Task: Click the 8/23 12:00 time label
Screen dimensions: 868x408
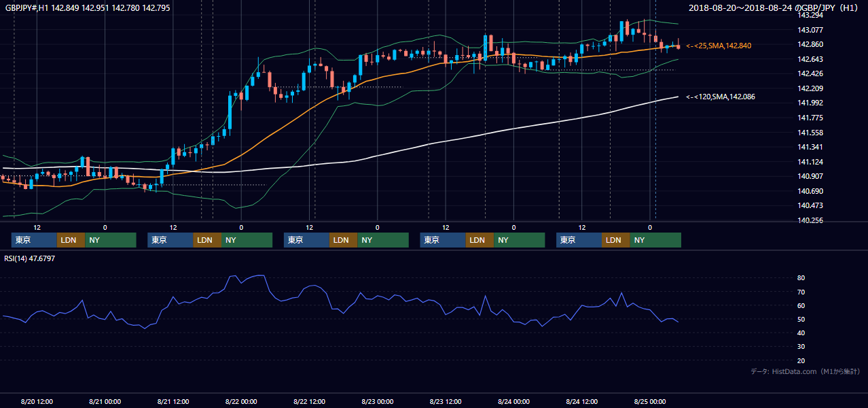Action: coord(446,401)
